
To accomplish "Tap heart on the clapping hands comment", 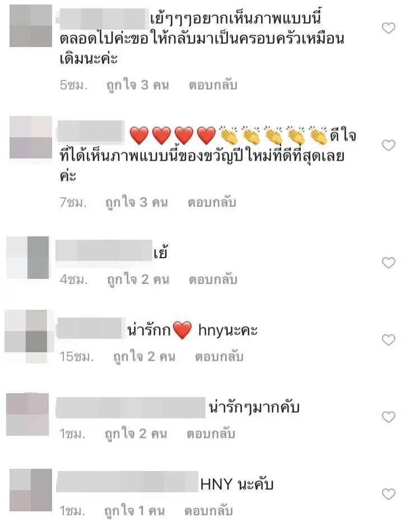I will (x=388, y=146).
